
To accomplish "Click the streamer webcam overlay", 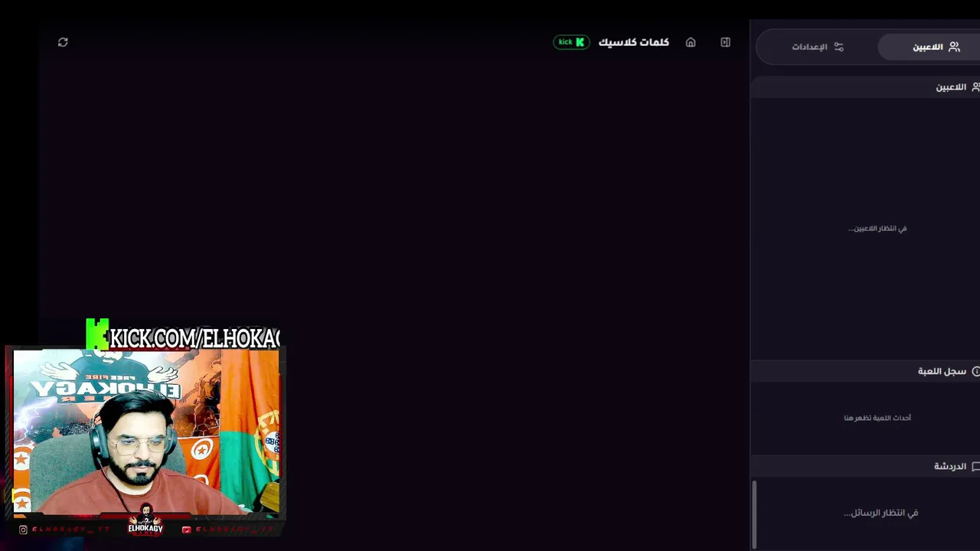I will (146, 432).
